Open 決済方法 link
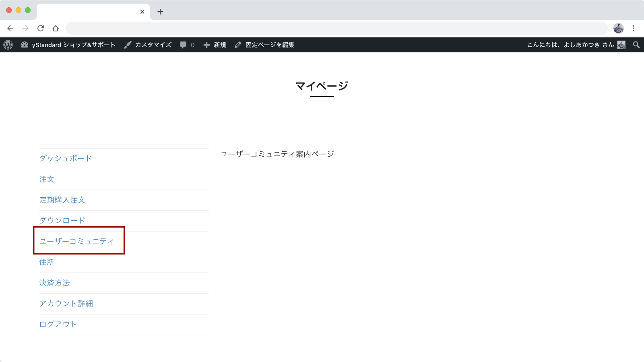Image resolution: width=644 pixels, height=362 pixels. click(x=55, y=283)
